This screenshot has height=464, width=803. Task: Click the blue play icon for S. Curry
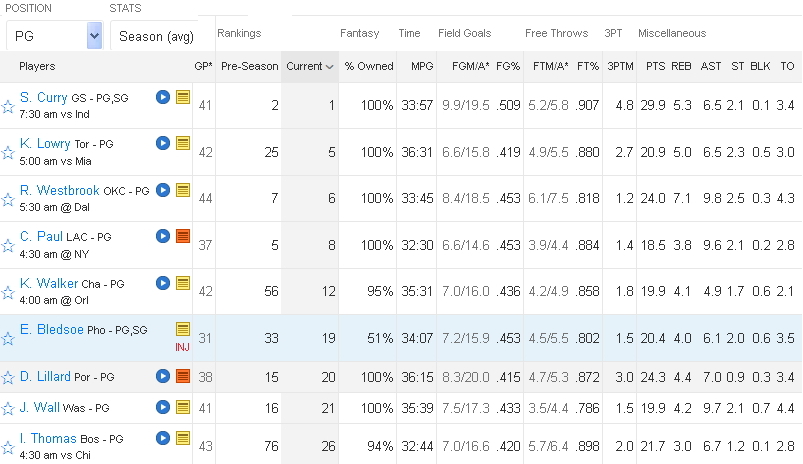point(163,97)
